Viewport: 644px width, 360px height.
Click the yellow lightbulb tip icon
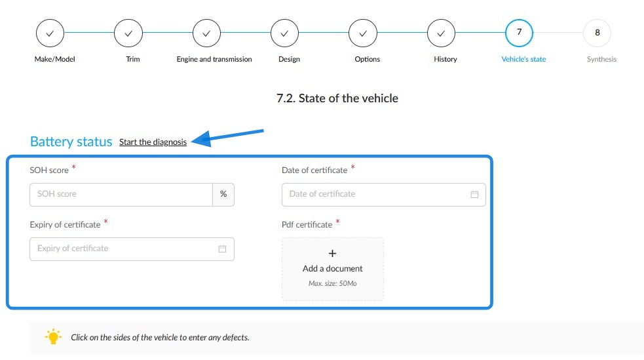point(53,336)
